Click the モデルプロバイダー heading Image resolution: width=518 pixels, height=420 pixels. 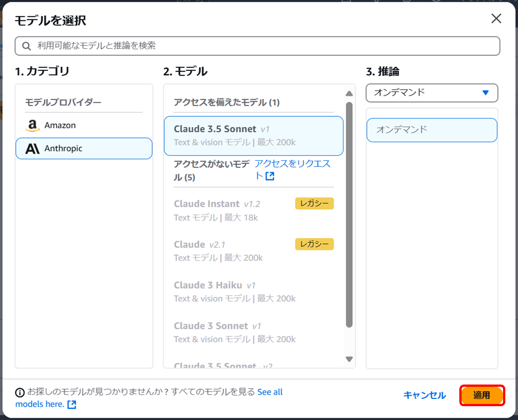(x=63, y=102)
